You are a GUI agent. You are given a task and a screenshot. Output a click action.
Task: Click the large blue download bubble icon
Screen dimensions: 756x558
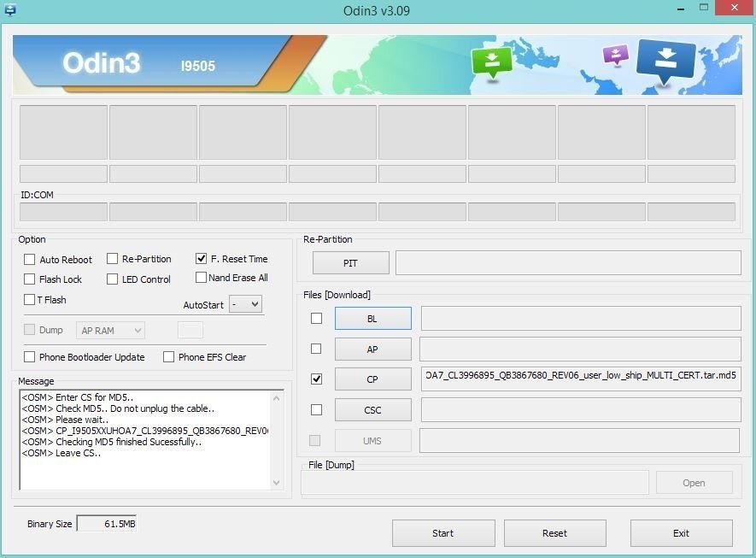pos(665,62)
